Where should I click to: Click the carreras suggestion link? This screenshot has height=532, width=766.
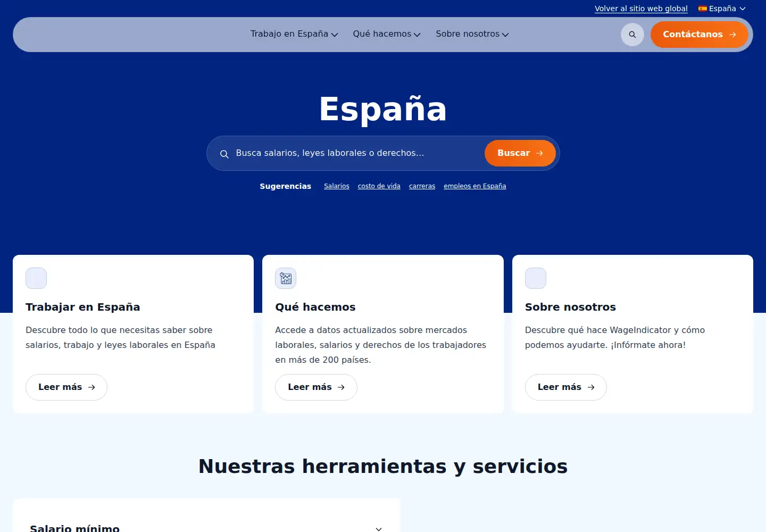tap(422, 186)
